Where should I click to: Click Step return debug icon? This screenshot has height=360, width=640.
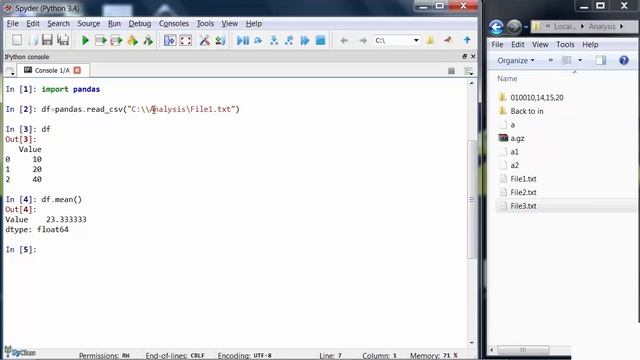click(289, 40)
